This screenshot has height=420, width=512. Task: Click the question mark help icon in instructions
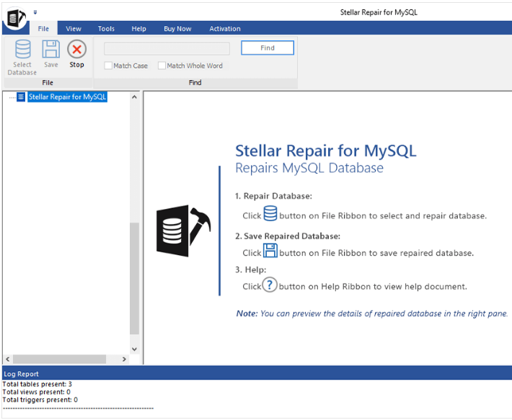point(270,285)
